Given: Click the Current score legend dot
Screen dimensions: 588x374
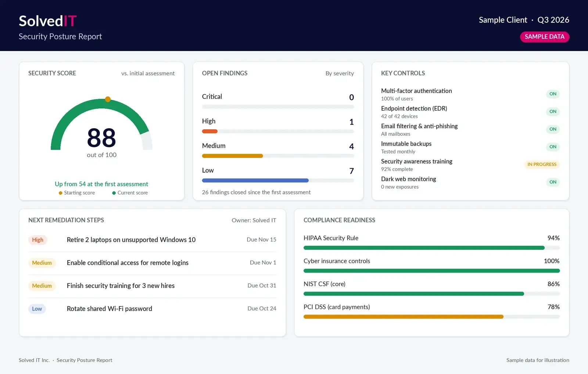Looking at the screenshot, I should point(114,193).
